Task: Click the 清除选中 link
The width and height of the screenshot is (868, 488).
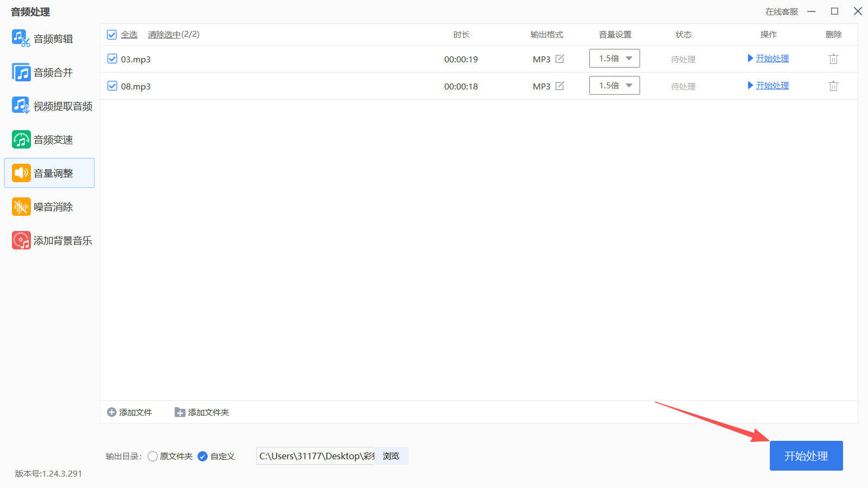Action: pos(164,35)
